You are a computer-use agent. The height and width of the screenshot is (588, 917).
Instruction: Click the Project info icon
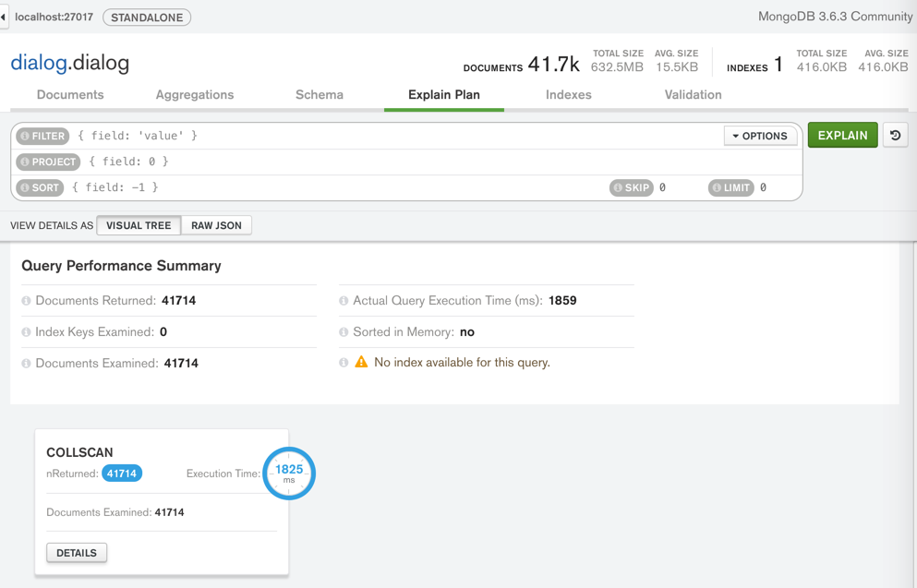click(25, 162)
